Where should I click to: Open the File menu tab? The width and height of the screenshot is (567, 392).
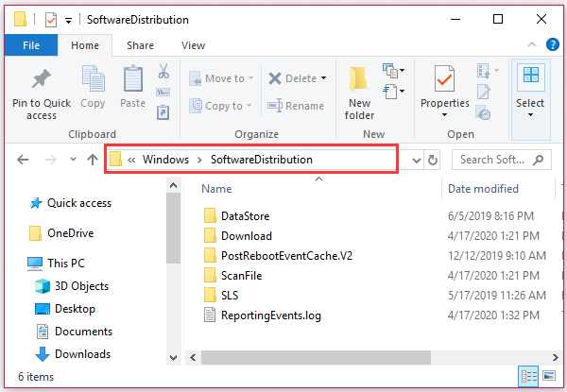[x=31, y=45]
